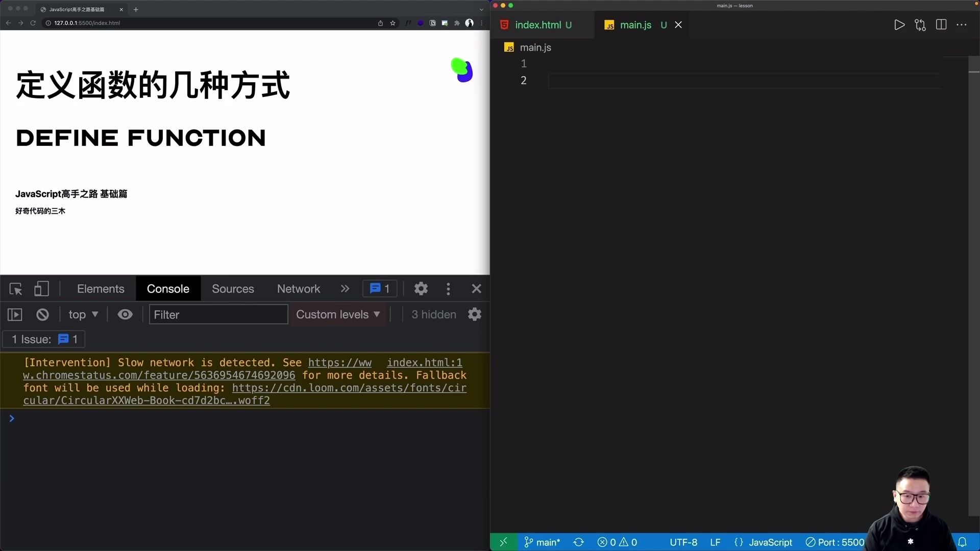Click the Run button in VS Code
Image resolution: width=980 pixels, height=551 pixels.
[x=899, y=24]
